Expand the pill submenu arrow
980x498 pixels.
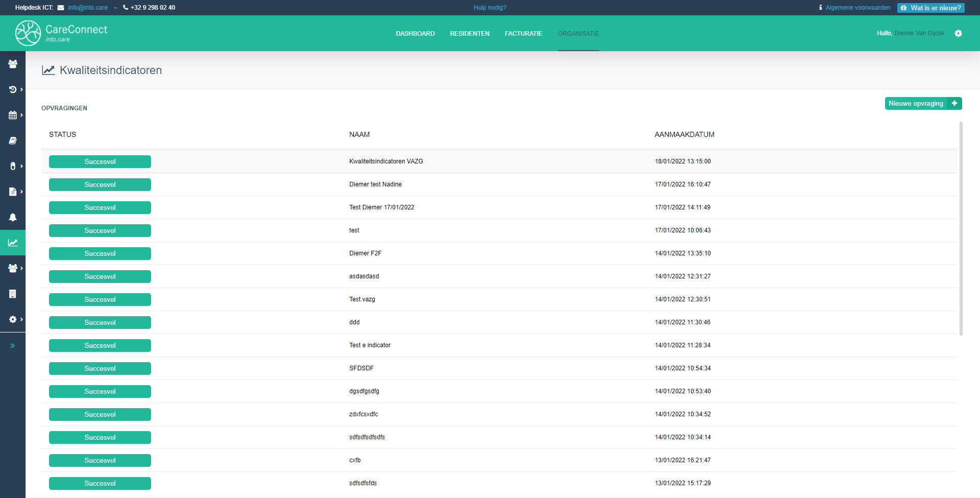point(21,166)
